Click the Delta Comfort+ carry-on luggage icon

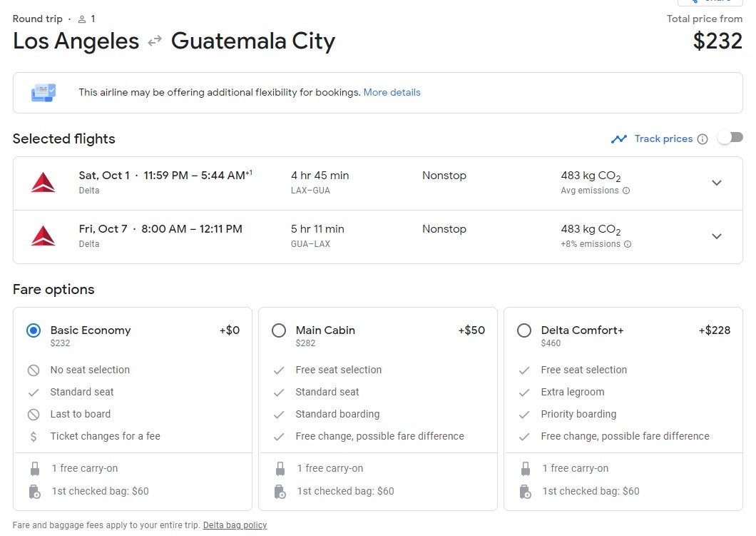click(526, 469)
